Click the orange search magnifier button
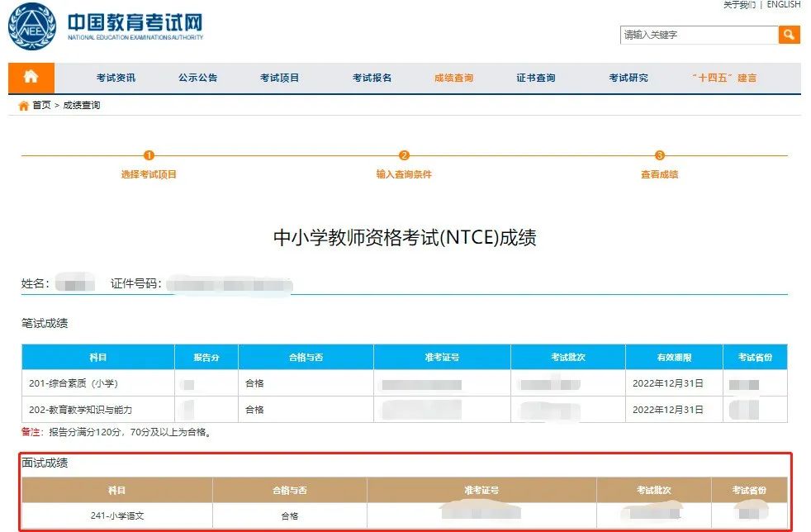This screenshot has height=532, width=811. 789,35
